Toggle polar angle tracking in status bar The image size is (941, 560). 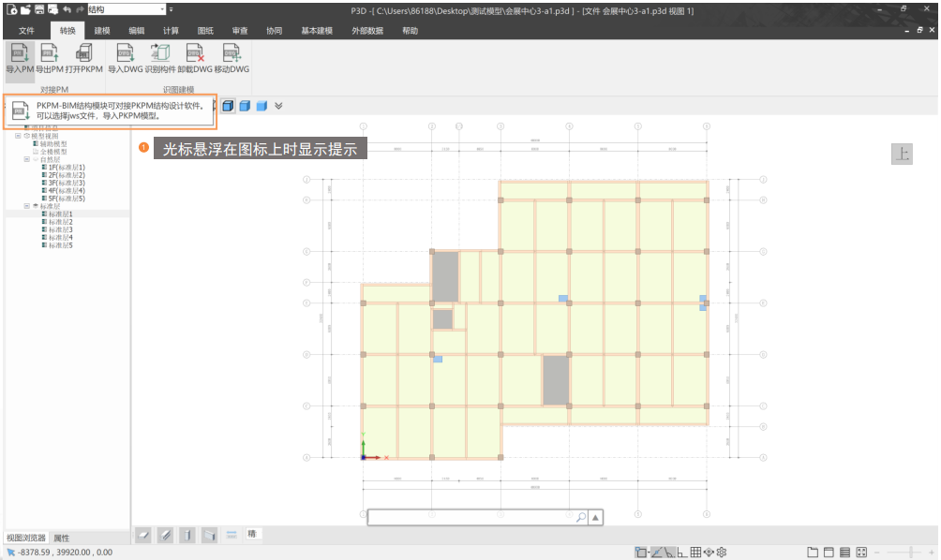point(669,553)
